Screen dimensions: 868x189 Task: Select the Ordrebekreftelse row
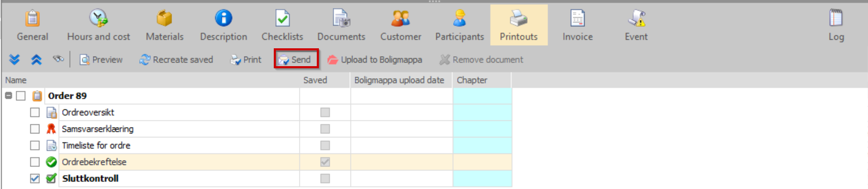257,162
